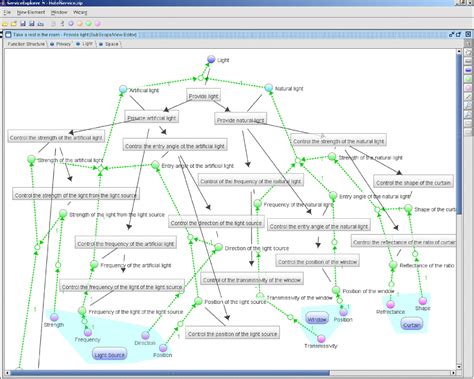Click the cyan Artificial light node
The height and width of the screenshot is (379, 474).
123,89
